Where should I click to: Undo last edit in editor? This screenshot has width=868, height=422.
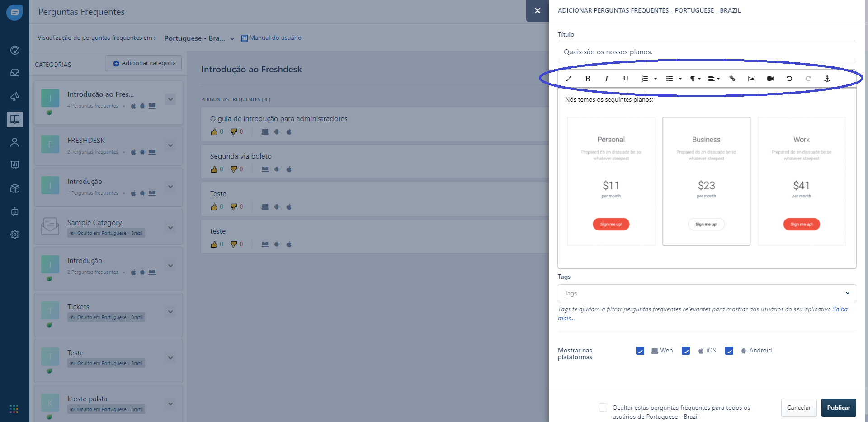[x=789, y=79]
